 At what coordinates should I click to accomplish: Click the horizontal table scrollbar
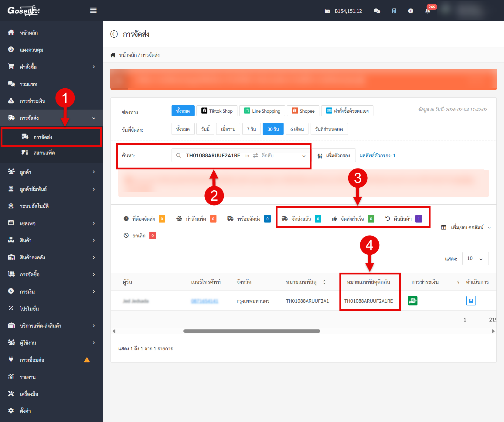[x=252, y=331]
